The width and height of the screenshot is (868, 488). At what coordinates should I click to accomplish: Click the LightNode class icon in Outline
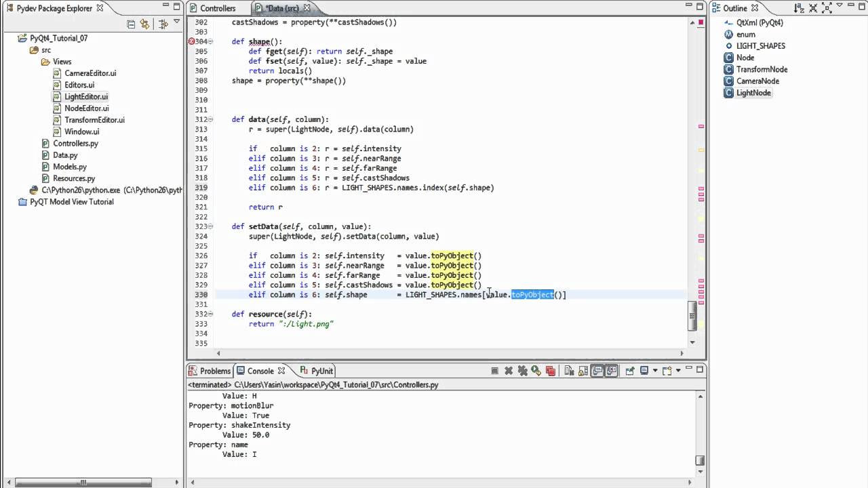730,93
